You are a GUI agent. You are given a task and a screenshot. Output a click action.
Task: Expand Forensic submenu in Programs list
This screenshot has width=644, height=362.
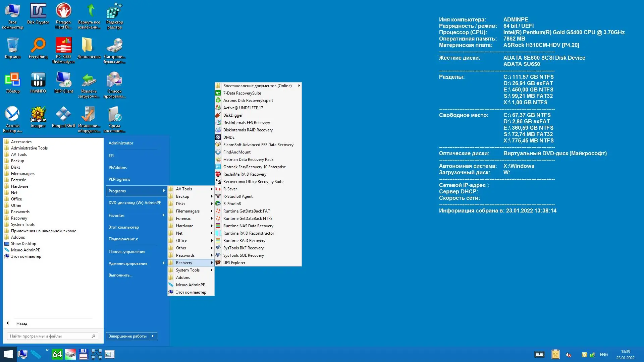click(191, 219)
